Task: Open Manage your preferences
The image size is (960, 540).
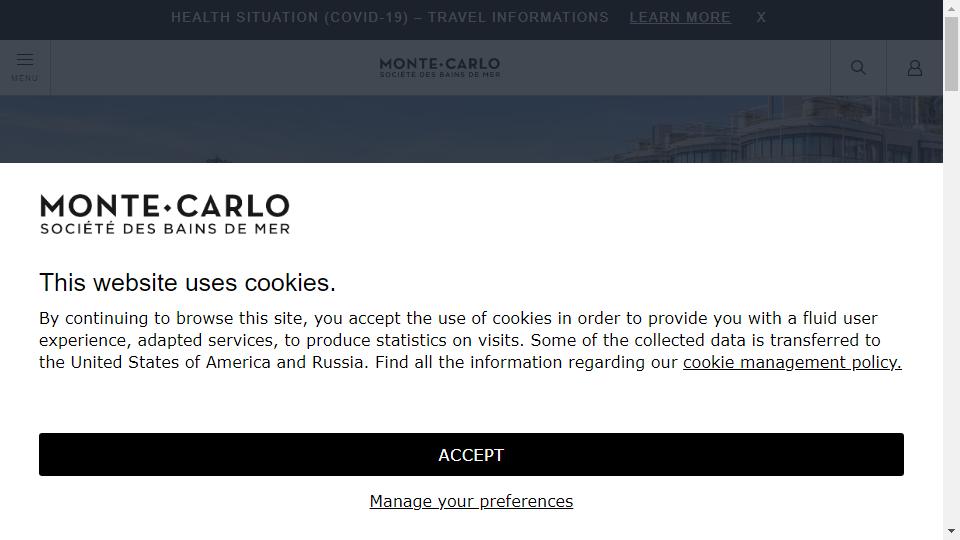Action: click(471, 501)
